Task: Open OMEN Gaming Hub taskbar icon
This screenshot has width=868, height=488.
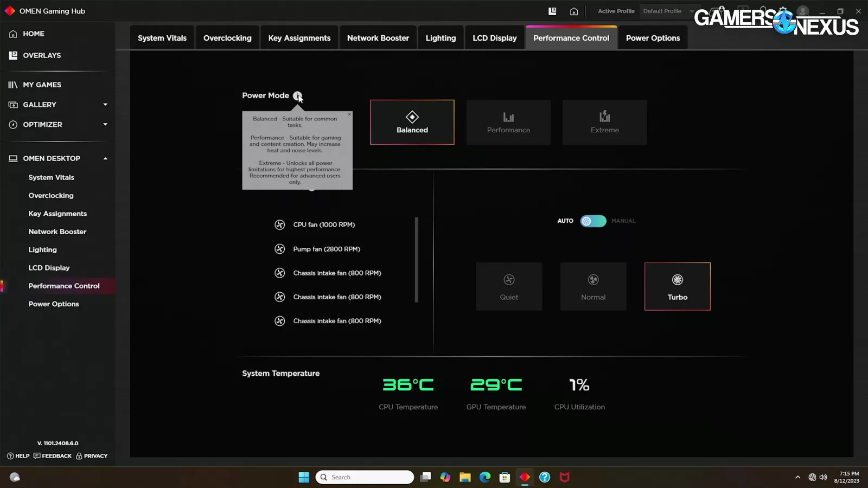Action: tap(525, 477)
